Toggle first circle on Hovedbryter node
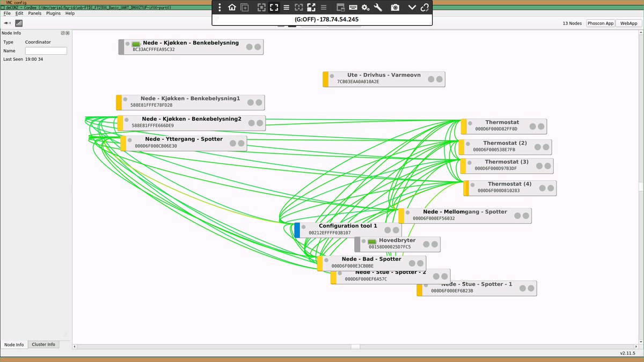 pos(426,245)
